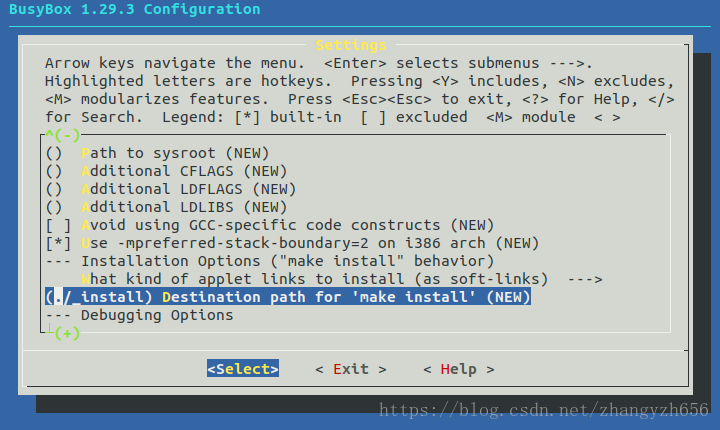This screenshot has width=720, height=430.
Task: Toggle Use -mpreferred-stack-boundary=2 on i386 arch
Action: pyautogui.click(x=292, y=243)
